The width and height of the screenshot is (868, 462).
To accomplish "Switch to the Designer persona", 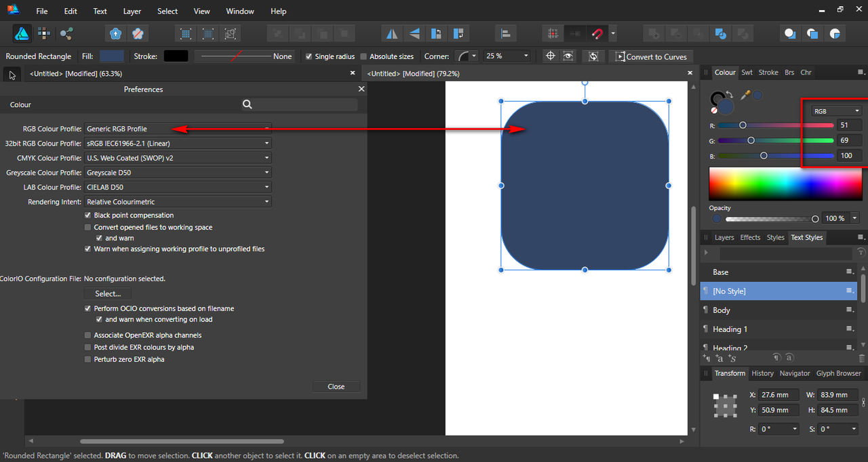I will click(22, 33).
